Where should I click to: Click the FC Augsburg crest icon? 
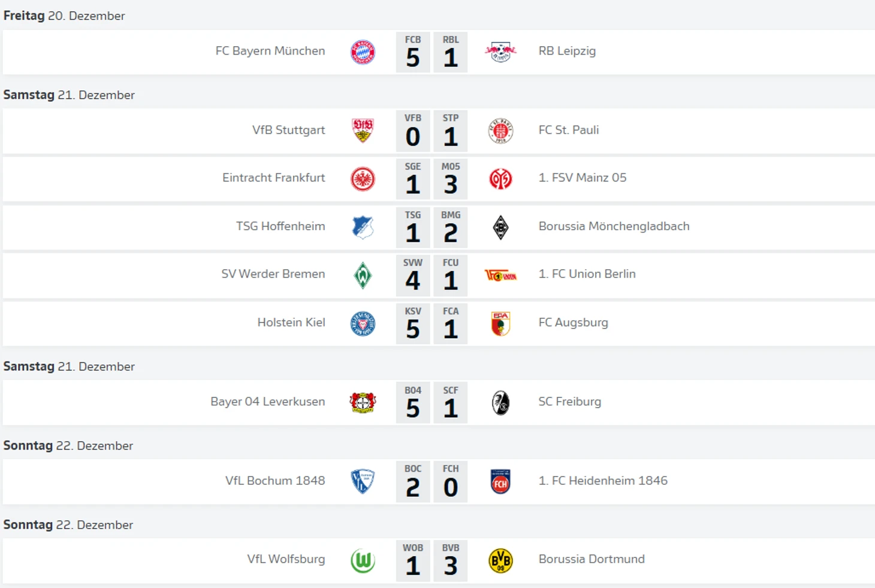coord(500,324)
